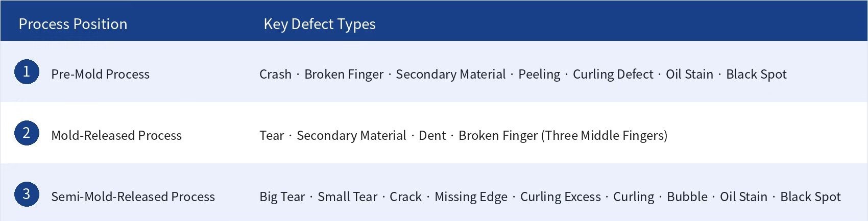Viewport: 868px width, 221px height.
Task: Click the Pre-Mold Process label
Action: click(x=100, y=74)
